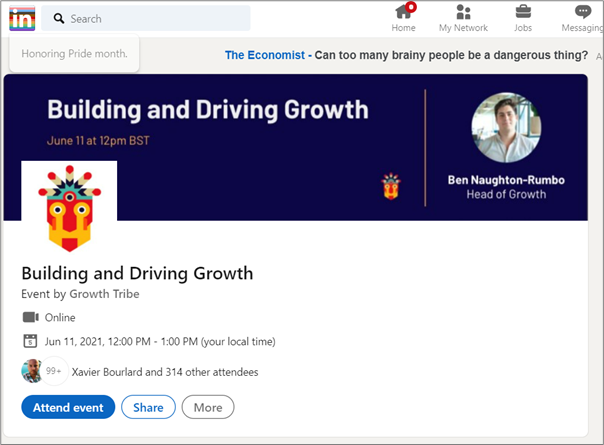Click the Jun 11, 2021 time text
Image resolution: width=604 pixels, height=445 pixels.
pyautogui.click(x=160, y=342)
